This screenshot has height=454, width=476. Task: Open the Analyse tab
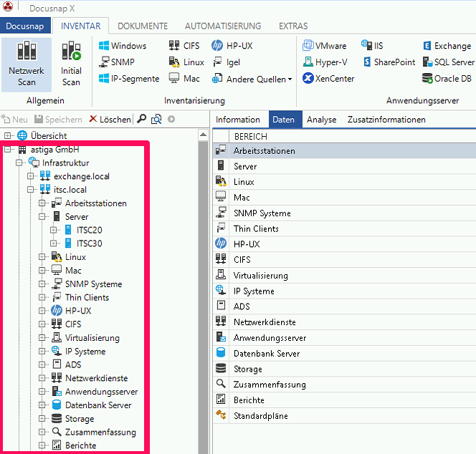321,120
